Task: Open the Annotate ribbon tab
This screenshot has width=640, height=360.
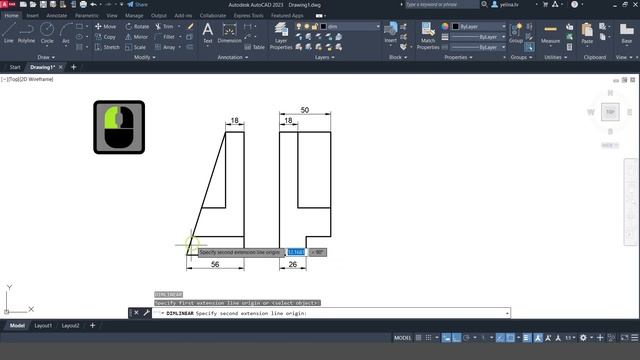Action: point(56,16)
